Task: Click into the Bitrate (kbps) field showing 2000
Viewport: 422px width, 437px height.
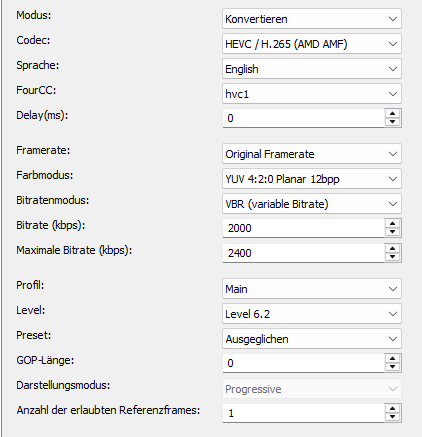Action: 303,228
